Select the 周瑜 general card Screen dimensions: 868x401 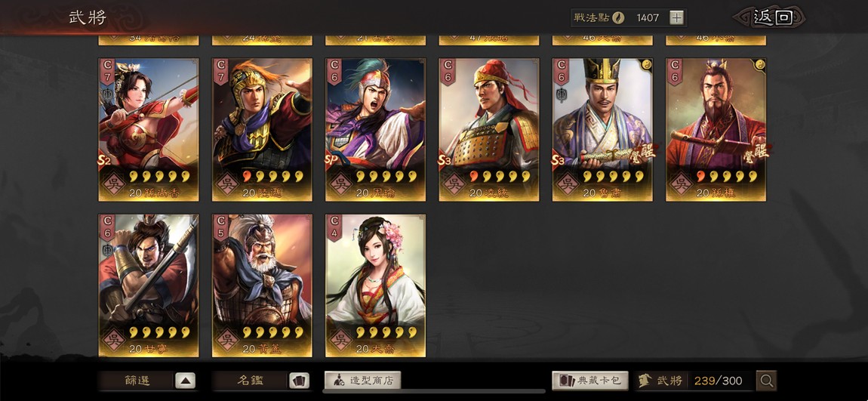click(375, 130)
